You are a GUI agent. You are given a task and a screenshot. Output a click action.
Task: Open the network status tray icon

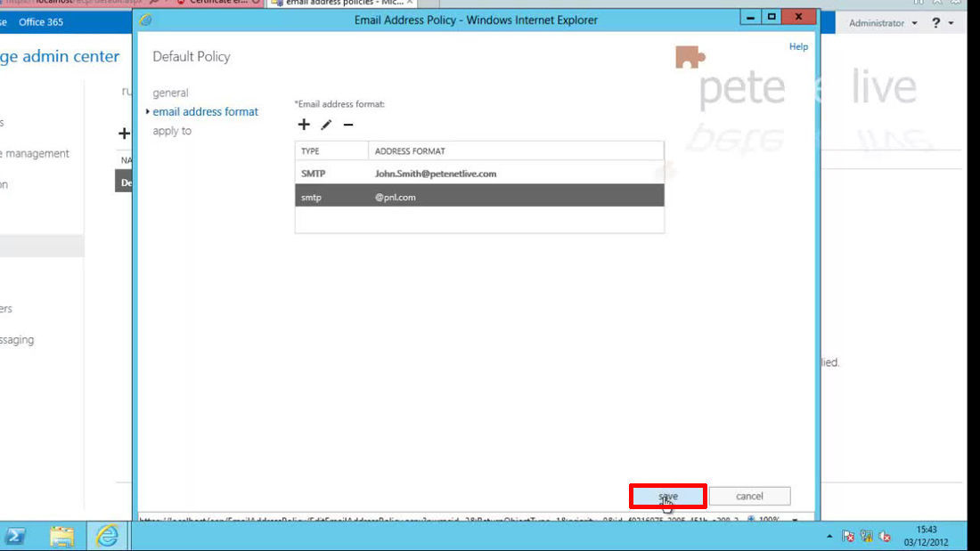[866, 536]
